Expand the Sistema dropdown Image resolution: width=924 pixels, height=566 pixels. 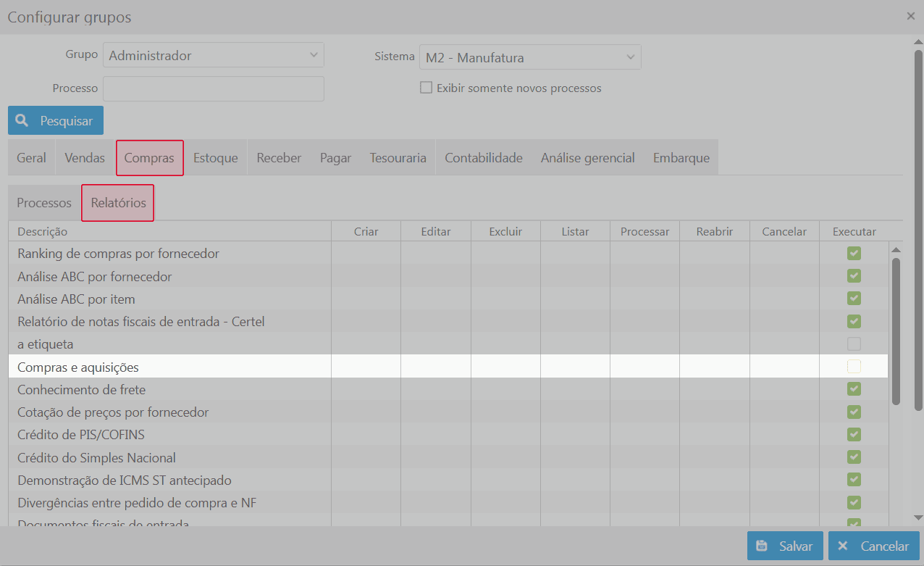[x=530, y=57]
